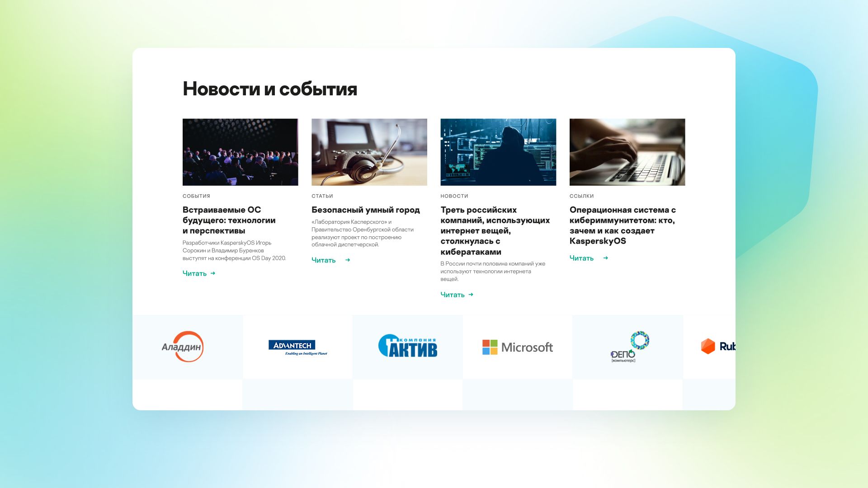Click the laptop typing hands thumbnail
Image resolution: width=868 pixels, height=488 pixels.
click(x=627, y=152)
